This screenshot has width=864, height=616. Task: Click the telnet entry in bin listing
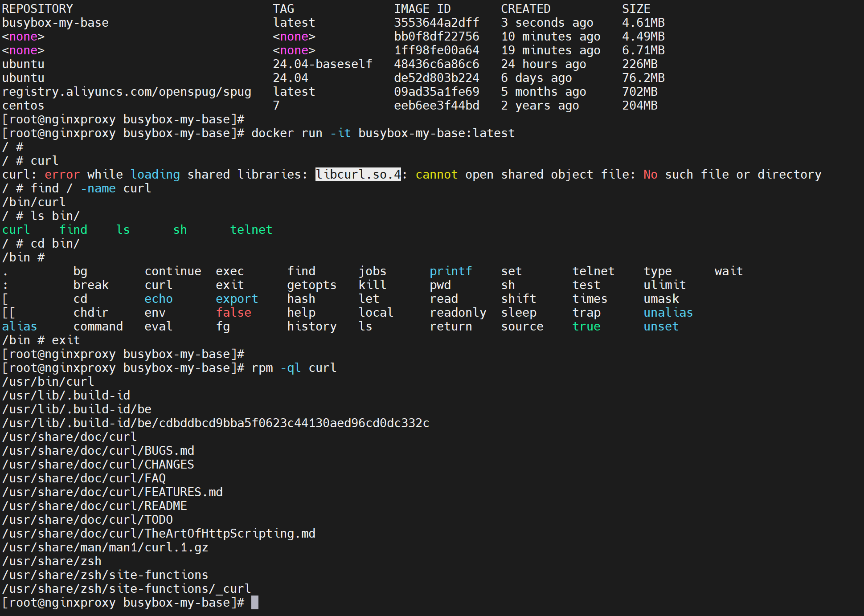tap(251, 229)
